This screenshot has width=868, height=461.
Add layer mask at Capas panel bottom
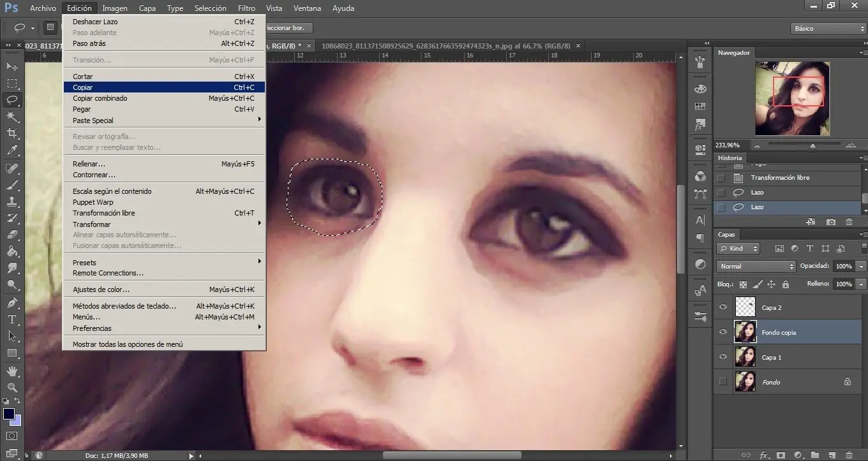tap(780, 455)
